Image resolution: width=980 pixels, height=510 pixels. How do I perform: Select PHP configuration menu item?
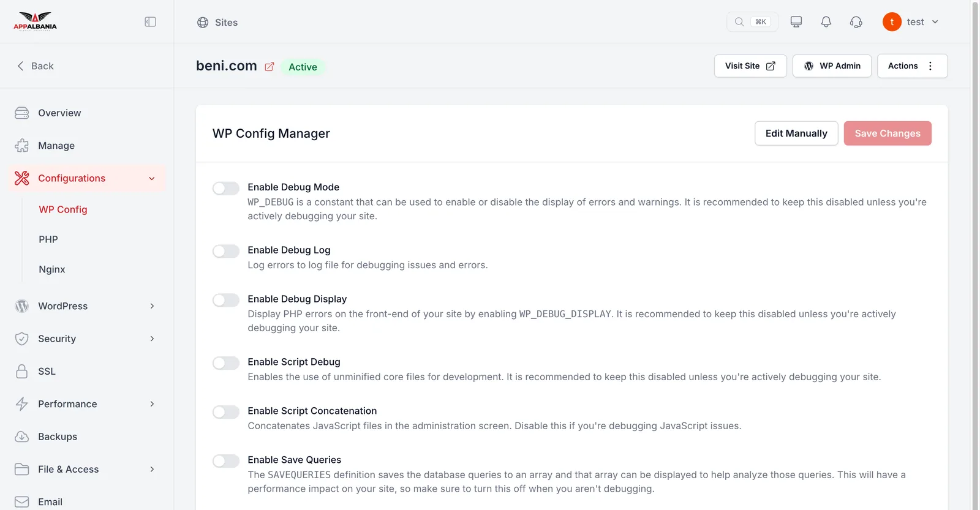click(x=48, y=239)
